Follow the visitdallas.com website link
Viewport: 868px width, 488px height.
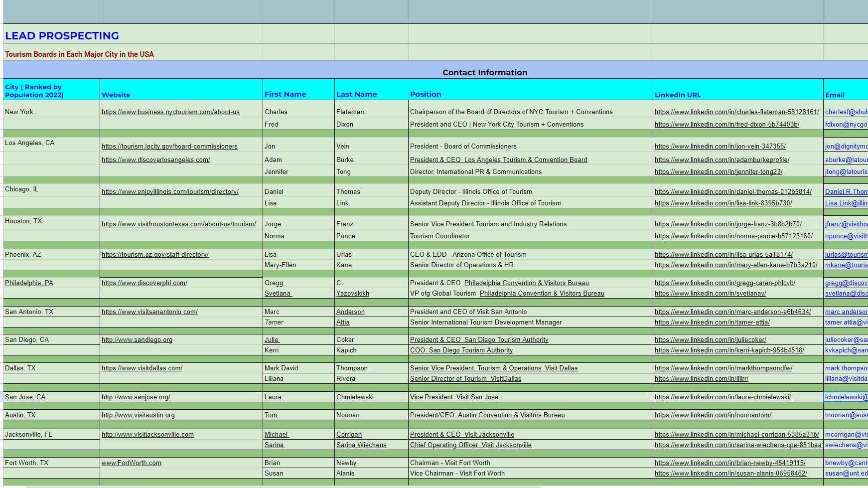[x=142, y=368]
